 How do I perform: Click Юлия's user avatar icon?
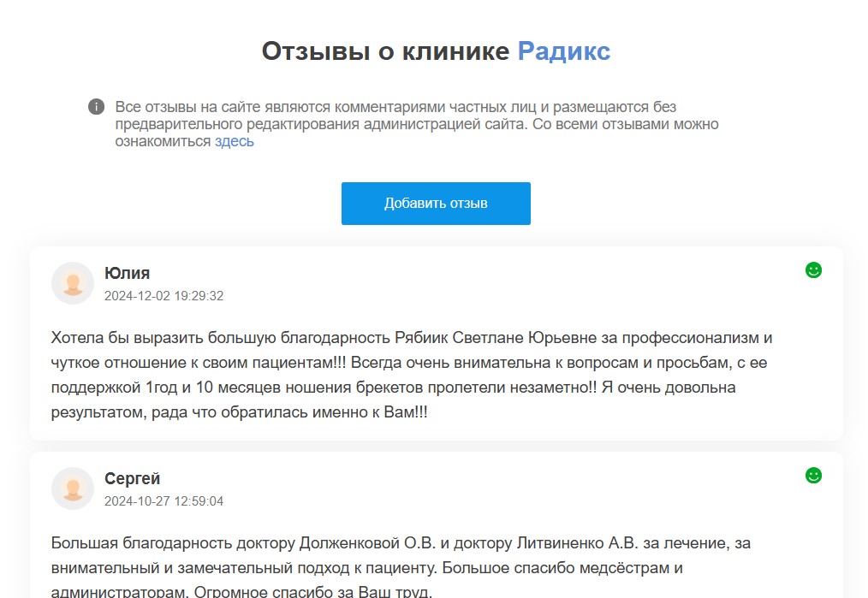pos(73,283)
